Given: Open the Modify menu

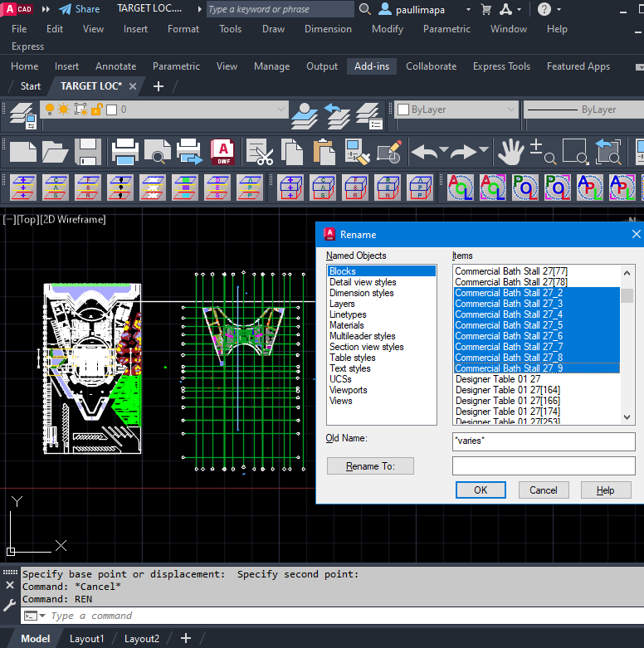Looking at the screenshot, I should click(388, 29).
